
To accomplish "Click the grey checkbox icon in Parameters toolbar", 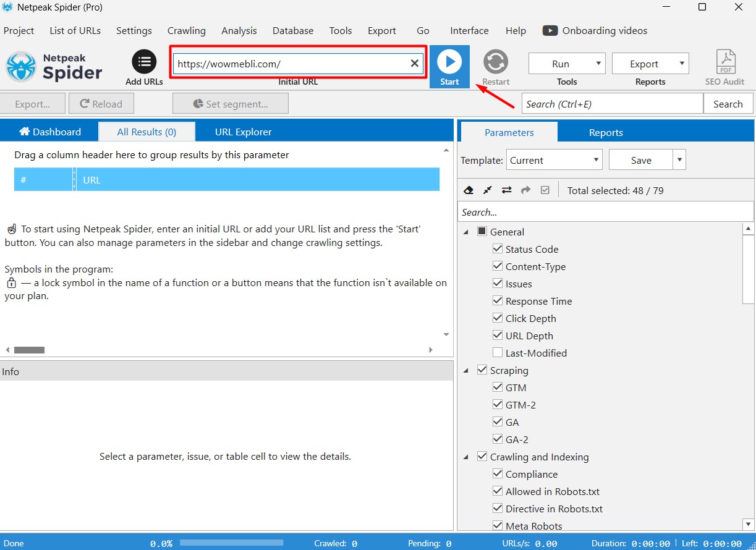I will tap(545, 190).
